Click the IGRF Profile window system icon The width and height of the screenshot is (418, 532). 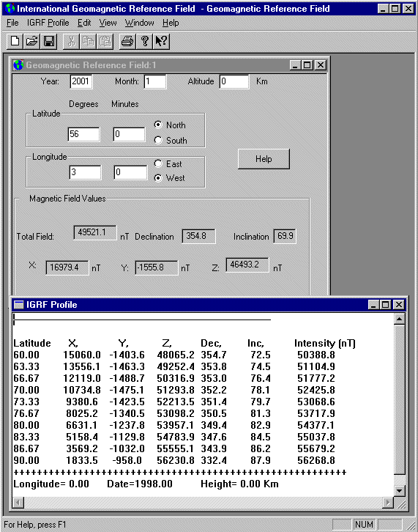19,304
